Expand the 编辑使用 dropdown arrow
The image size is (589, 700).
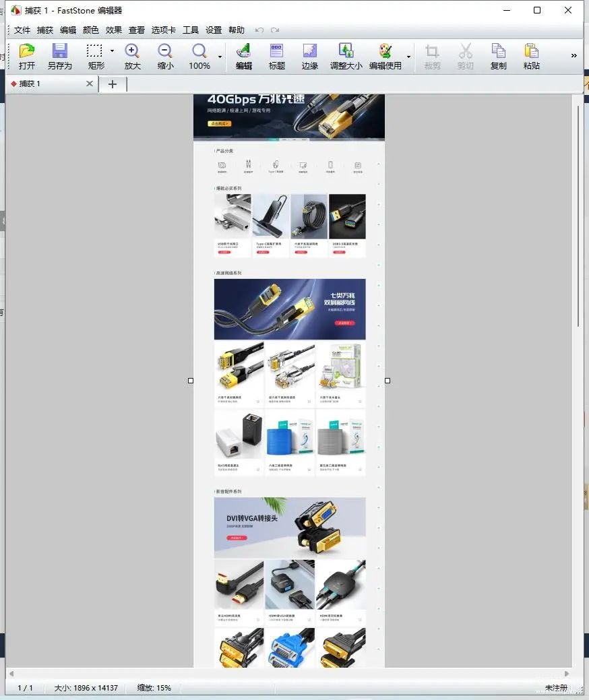click(x=408, y=57)
